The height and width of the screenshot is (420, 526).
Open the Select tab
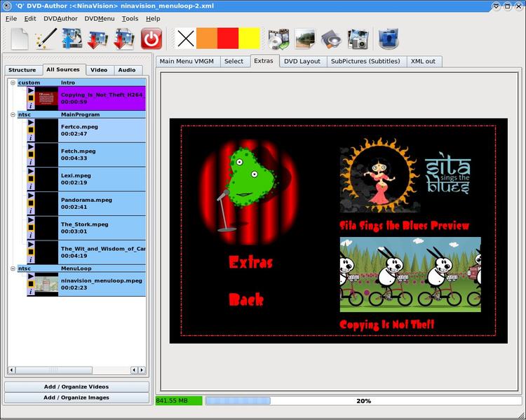click(x=234, y=62)
